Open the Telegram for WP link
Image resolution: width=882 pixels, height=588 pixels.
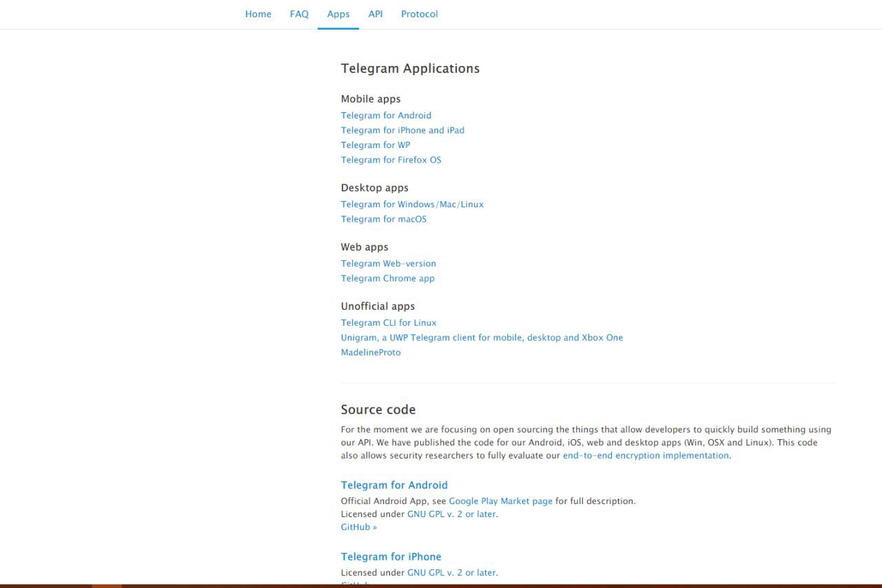375,145
